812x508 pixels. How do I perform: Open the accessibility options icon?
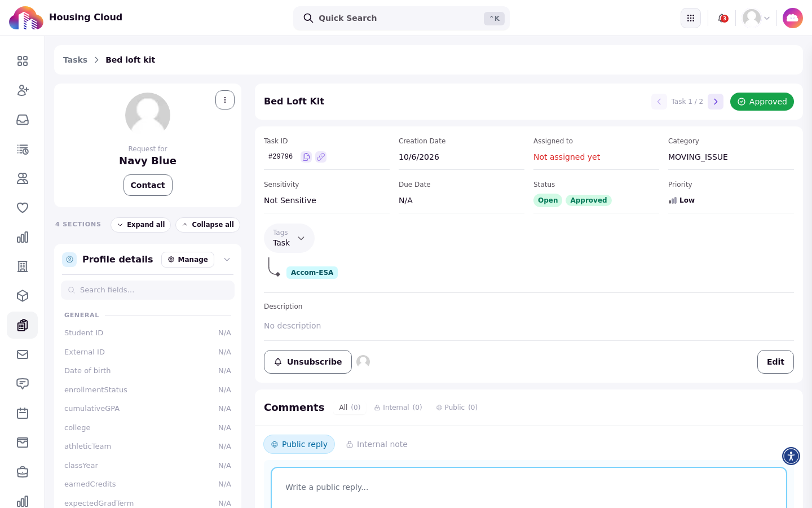(x=791, y=456)
